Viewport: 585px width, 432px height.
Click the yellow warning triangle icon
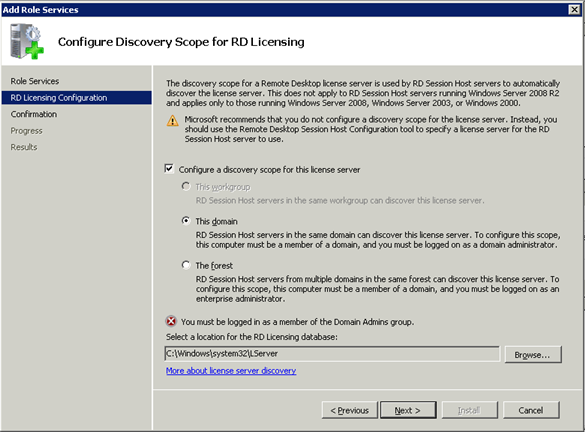click(172, 120)
